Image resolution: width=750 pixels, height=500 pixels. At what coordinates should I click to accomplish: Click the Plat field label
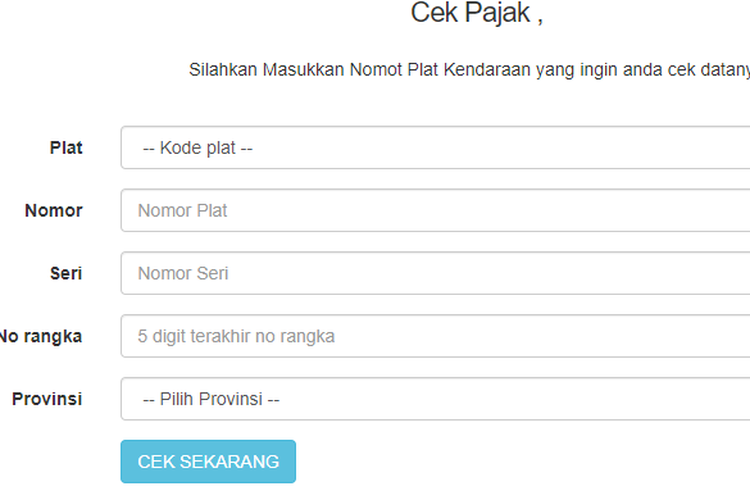click(x=66, y=148)
